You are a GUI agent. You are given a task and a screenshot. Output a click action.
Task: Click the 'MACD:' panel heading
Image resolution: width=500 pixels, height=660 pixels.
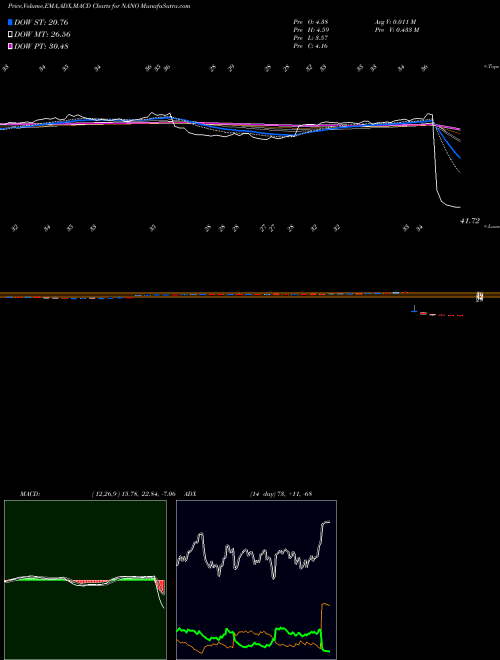30,494
